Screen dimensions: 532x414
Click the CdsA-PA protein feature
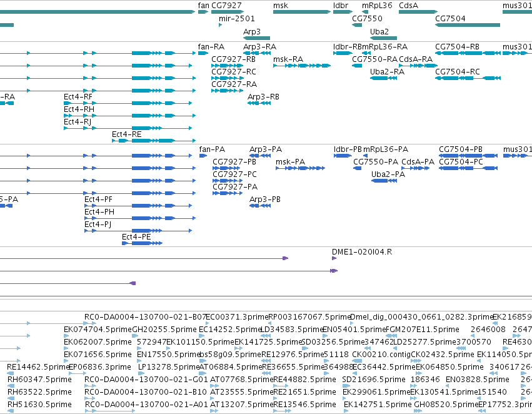pos(416,168)
